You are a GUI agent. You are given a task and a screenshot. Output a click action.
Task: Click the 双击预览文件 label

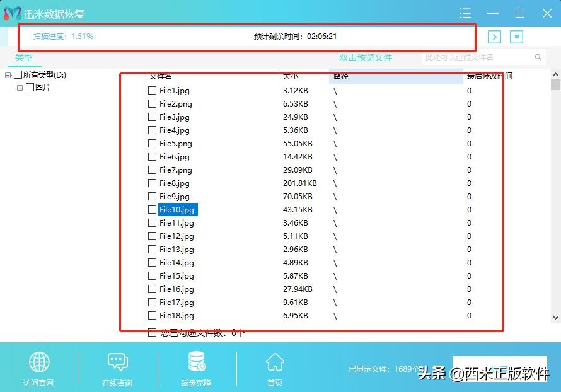(367, 57)
